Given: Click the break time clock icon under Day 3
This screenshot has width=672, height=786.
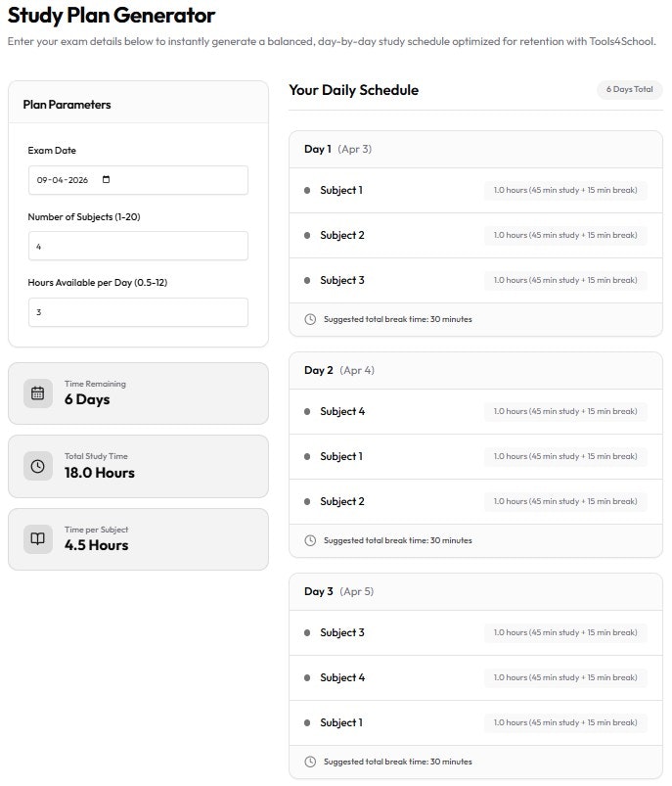Looking at the screenshot, I should tap(312, 762).
